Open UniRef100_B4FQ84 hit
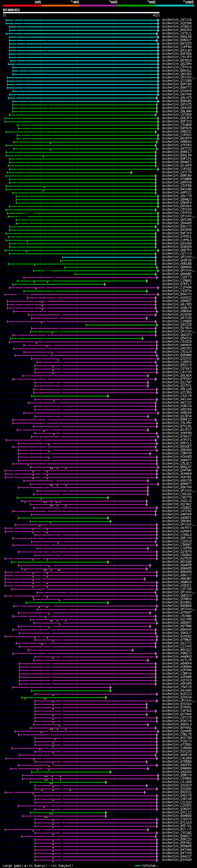This screenshot has width=197, height=868. [x=177, y=54]
